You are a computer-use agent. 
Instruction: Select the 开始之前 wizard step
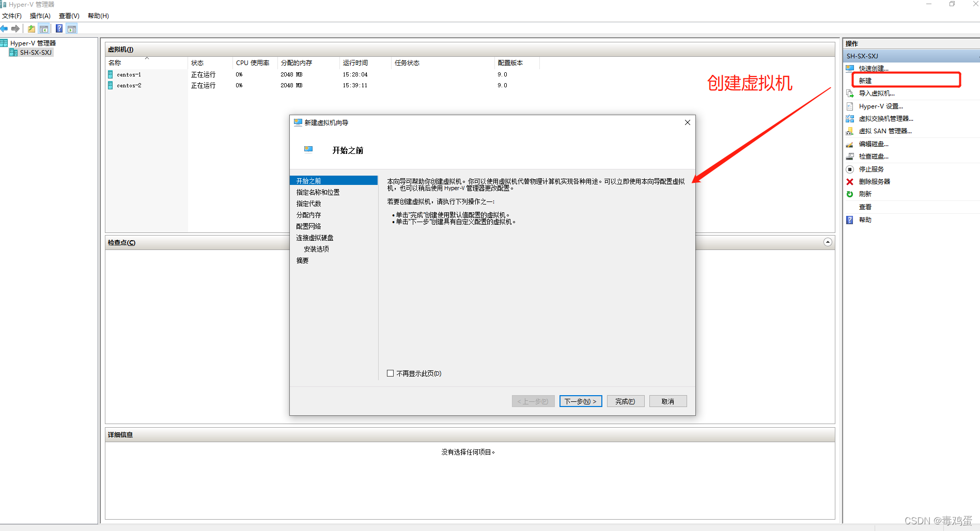334,181
